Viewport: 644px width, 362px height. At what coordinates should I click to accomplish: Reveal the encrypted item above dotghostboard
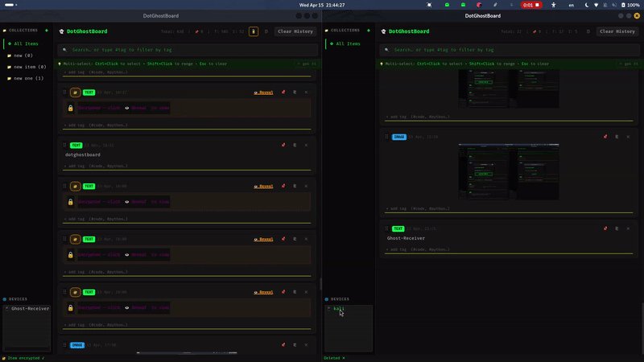[x=263, y=93]
